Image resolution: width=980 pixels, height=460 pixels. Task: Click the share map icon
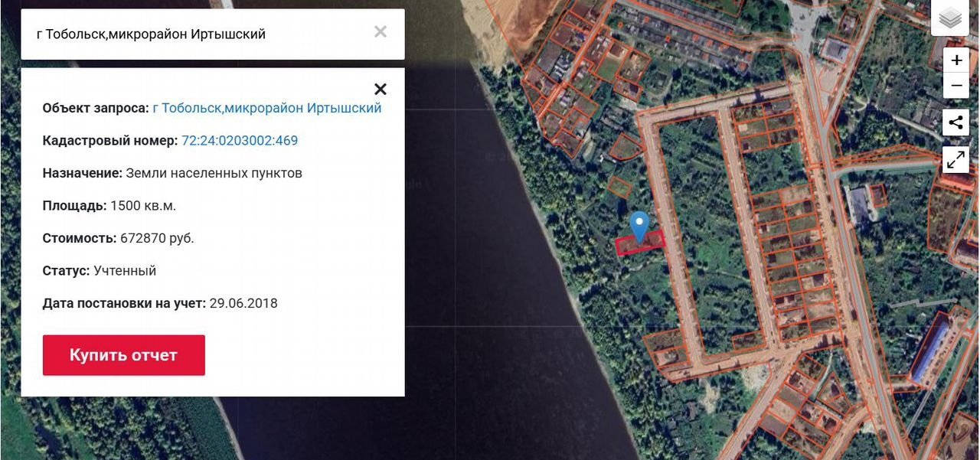coord(955,122)
